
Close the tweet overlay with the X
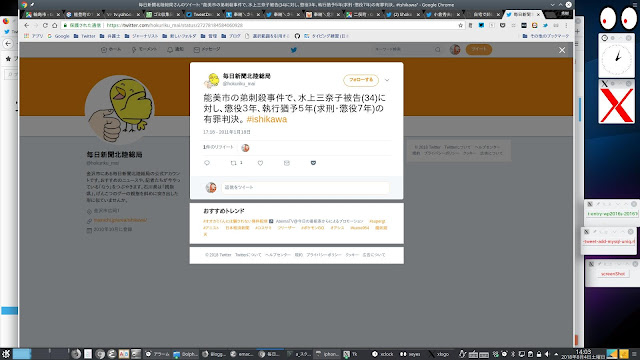tap(562, 50)
